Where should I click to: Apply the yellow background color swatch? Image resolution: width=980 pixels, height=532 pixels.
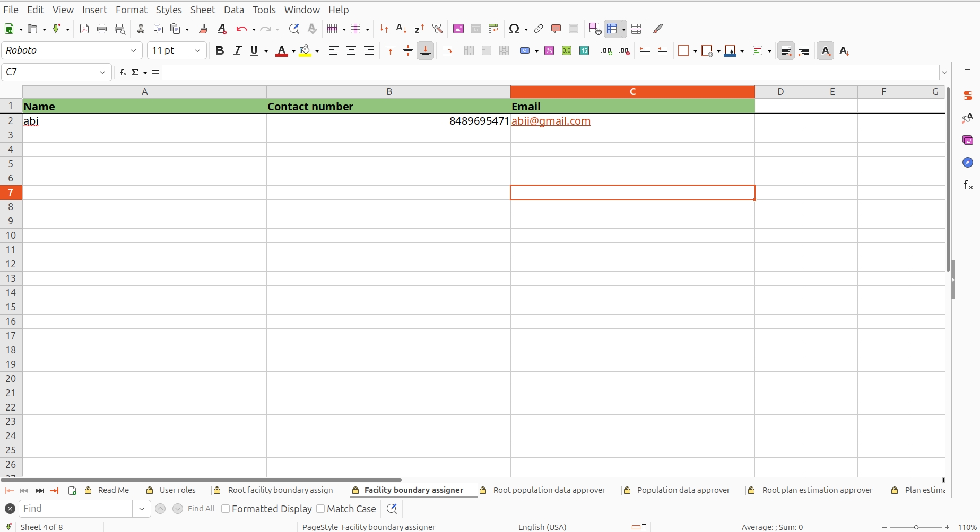click(x=305, y=51)
